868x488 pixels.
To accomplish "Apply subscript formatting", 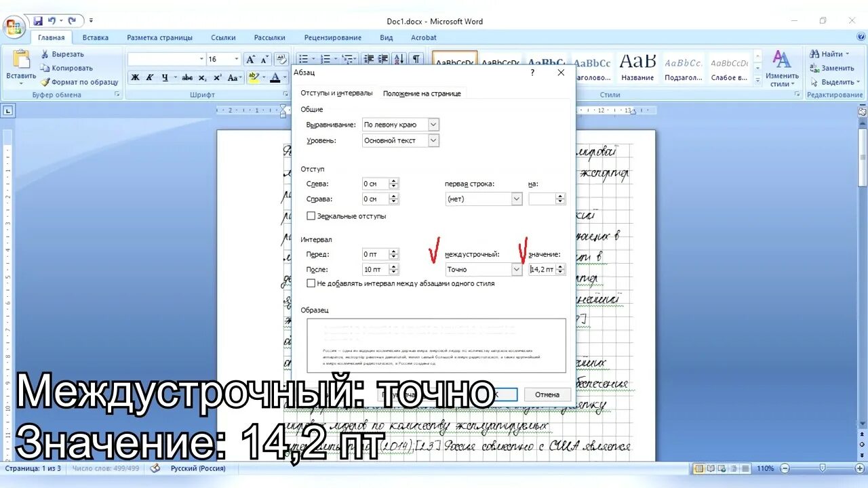I will click(203, 77).
